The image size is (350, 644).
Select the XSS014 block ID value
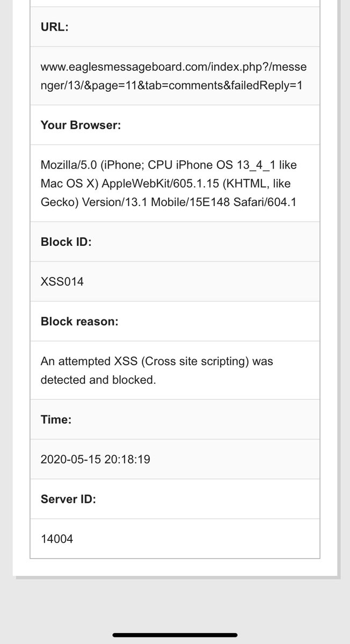pos(62,281)
